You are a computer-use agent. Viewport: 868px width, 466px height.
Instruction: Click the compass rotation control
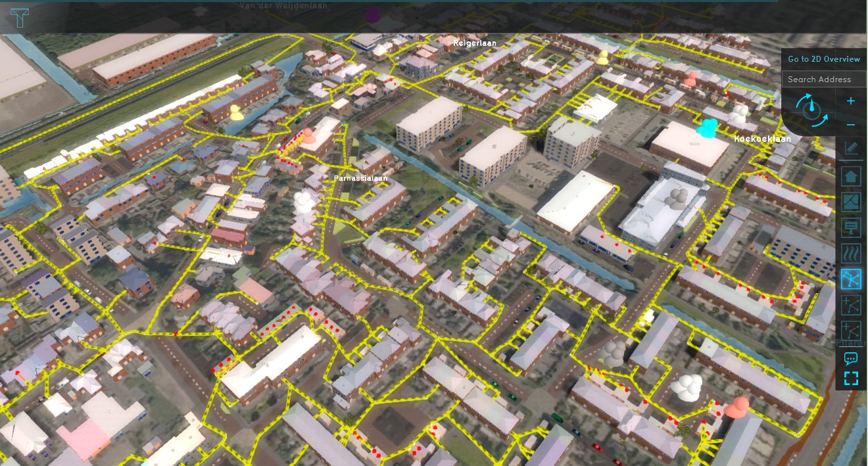coord(811,110)
